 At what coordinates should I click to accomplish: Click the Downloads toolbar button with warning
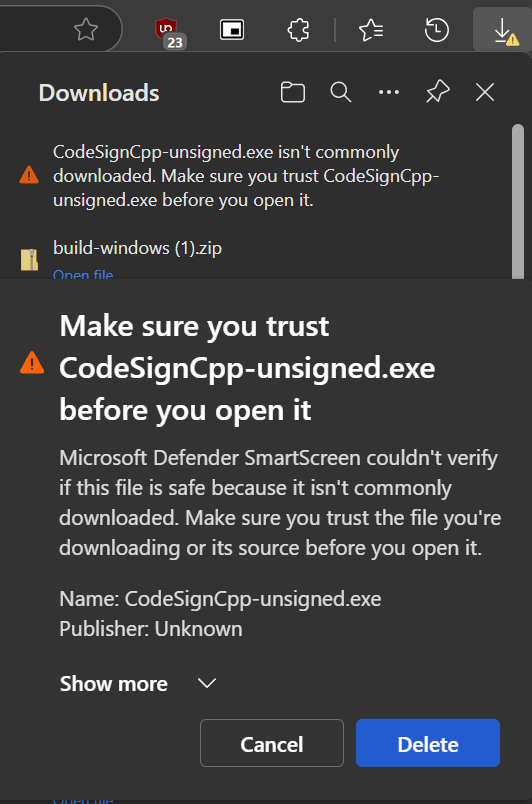pyautogui.click(x=503, y=30)
